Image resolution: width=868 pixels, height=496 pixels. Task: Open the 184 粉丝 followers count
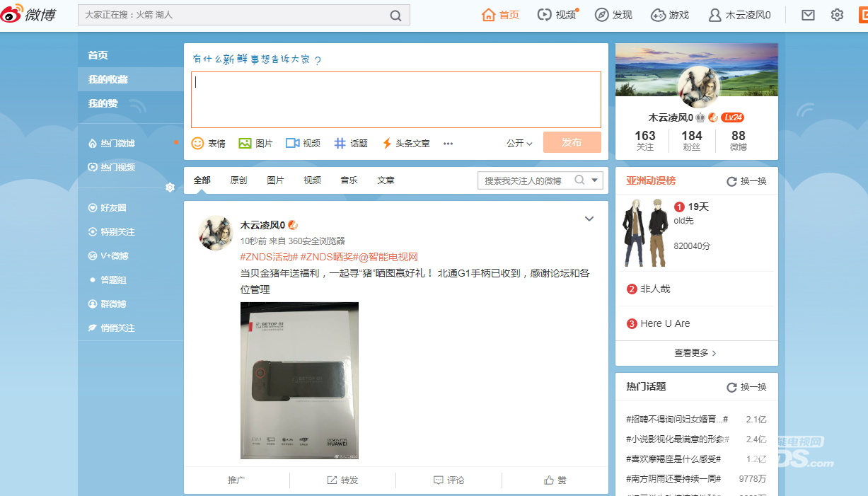tap(692, 141)
